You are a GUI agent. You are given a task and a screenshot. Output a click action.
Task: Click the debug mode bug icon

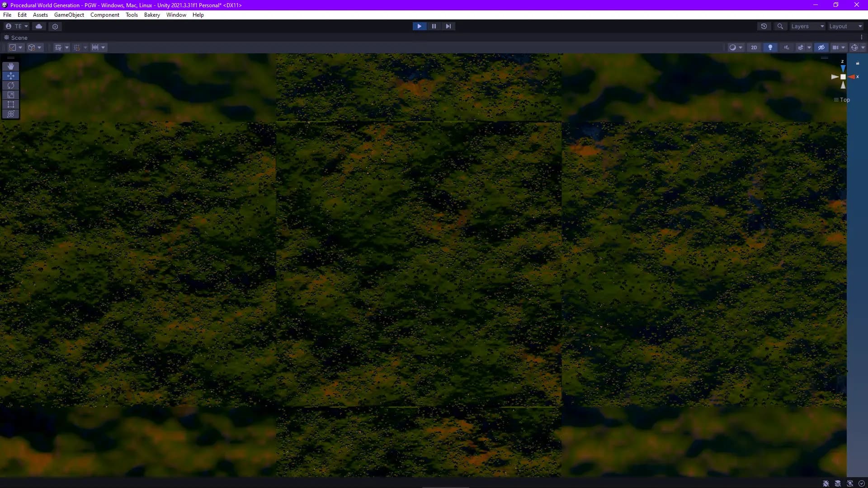tap(826, 483)
